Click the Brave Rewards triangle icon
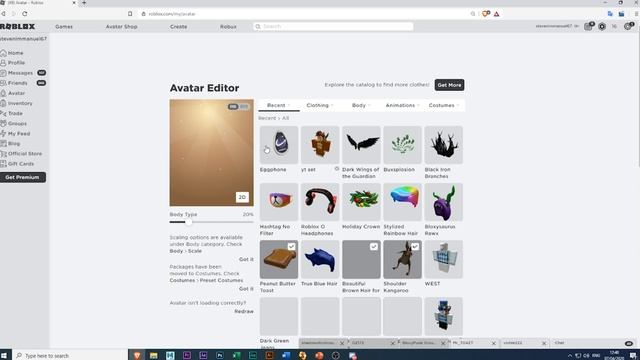 pyautogui.click(x=497, y=14)
